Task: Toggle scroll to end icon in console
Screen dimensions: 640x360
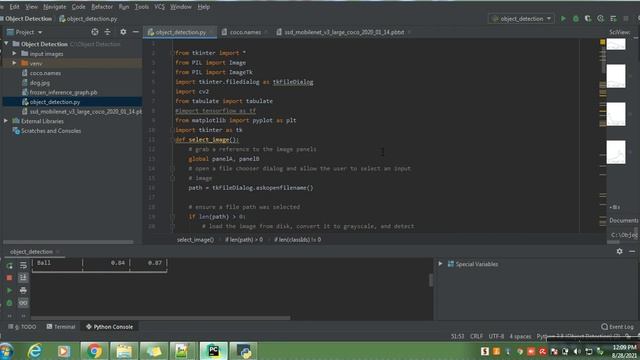Action: pyautogui.click(x=23, y=278)
